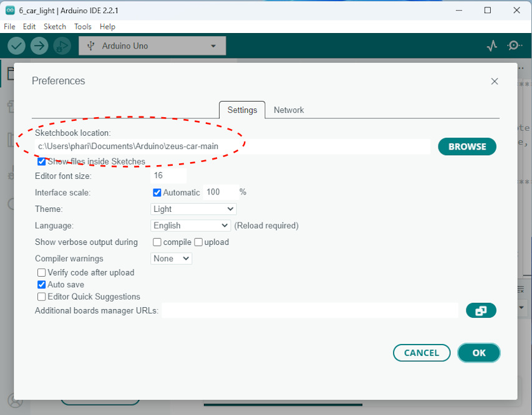The width and height of the screenshot is (532, 415).
Task: Open the Arduino Uno board selector dropdown
Action: (x=152, y=45)
